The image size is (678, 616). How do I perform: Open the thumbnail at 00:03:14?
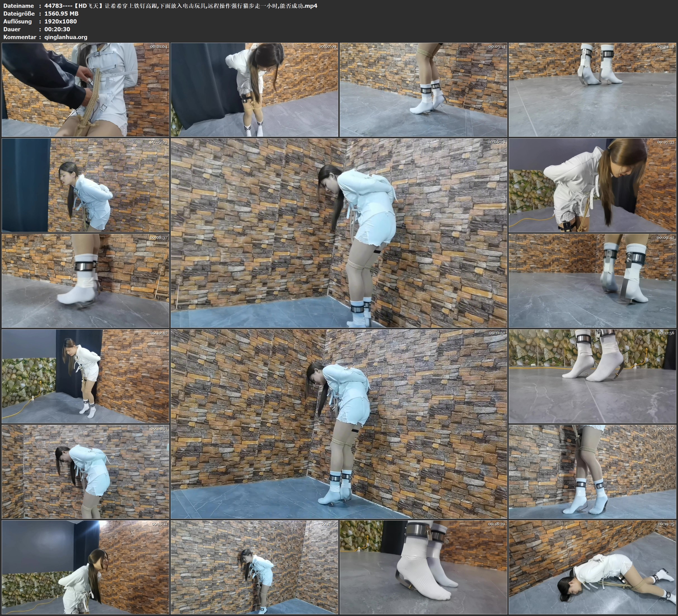tap(424, 90)
